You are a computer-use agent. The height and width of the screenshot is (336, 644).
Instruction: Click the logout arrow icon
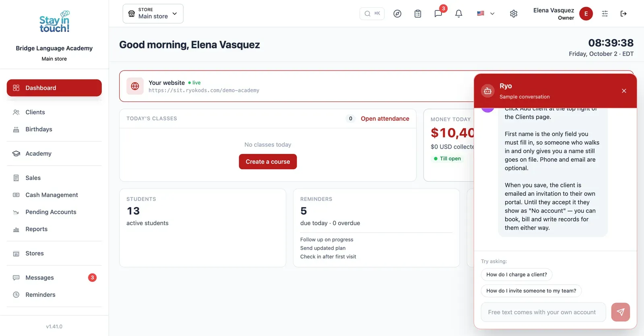623,14
